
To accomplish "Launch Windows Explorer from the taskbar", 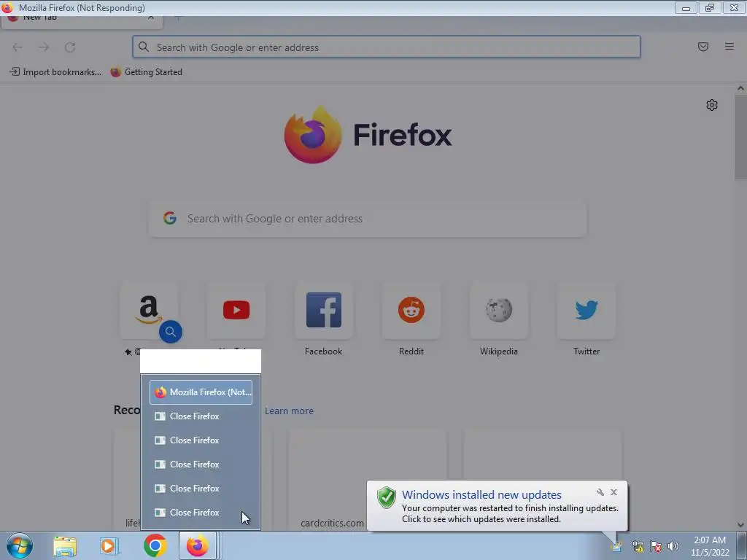I will coord(65,545).
